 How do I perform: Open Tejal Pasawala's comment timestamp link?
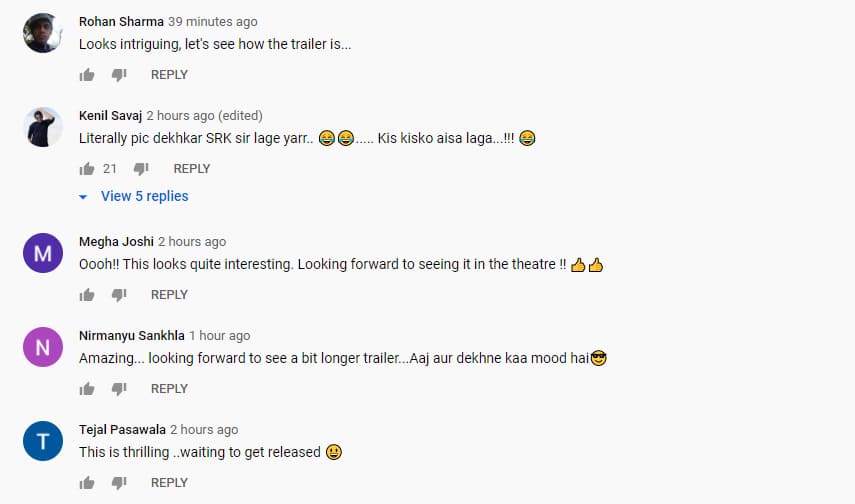point(204,429)
